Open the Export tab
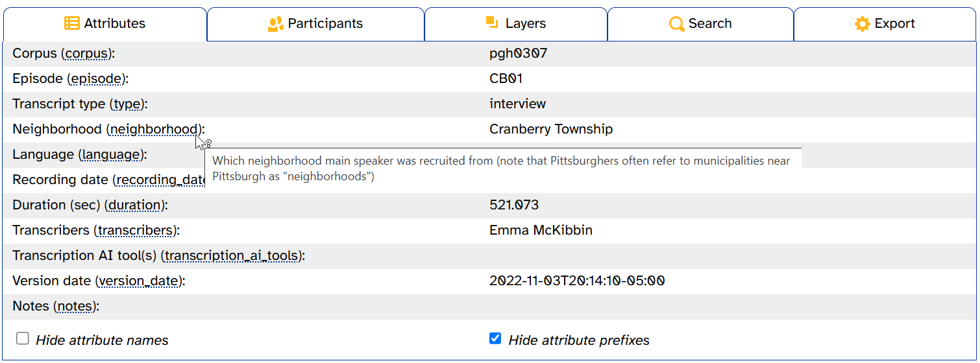 (x=885, y=24)
